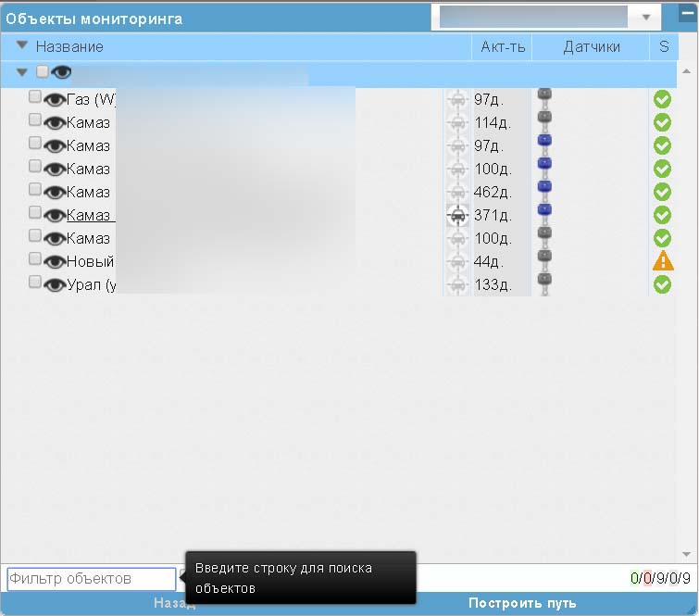Click the grey key sensor icon for Газ
699x616 pixels.
pyautogui.click(x=544, y=99)
